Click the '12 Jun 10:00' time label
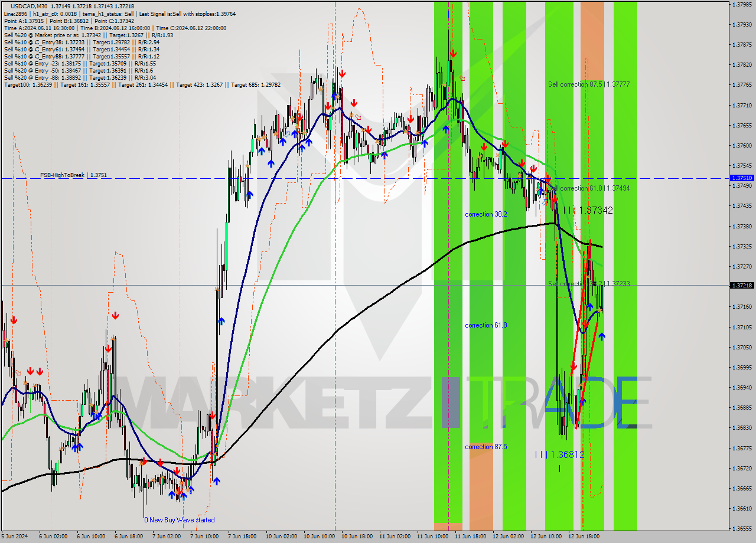This screenshot has height=543, width=756. tap(546, 537)
